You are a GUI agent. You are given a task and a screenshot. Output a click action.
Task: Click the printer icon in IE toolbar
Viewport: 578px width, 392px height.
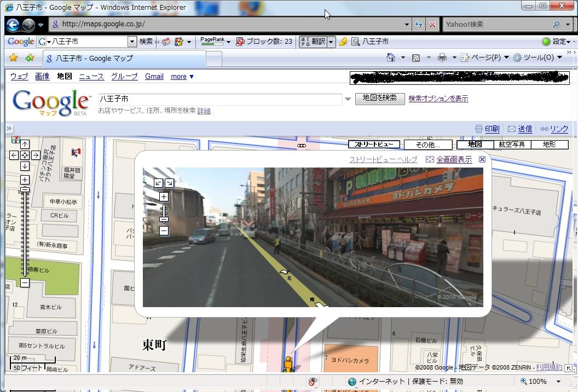[x=442, y=57]
